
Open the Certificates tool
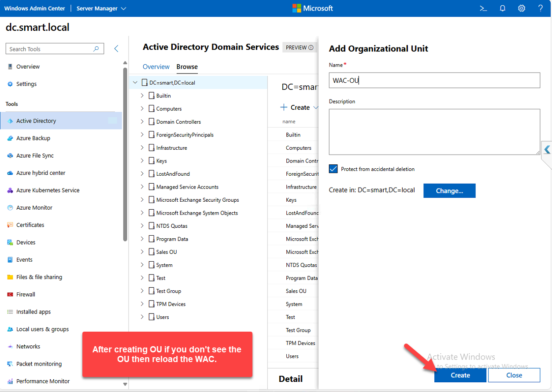tap(30, 225)
